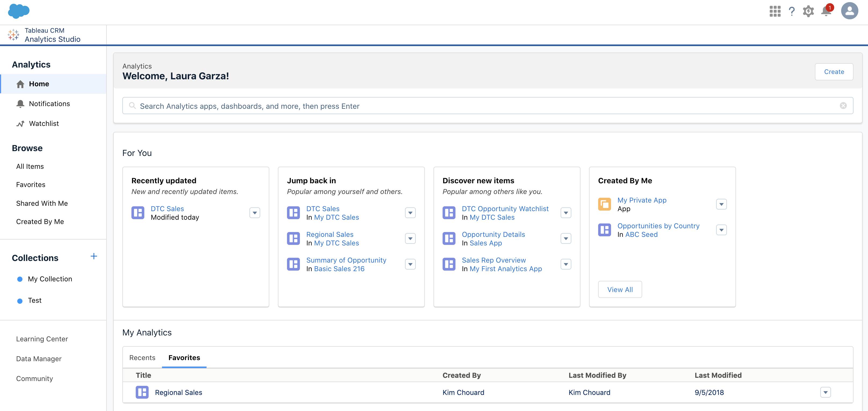Screen dimensions: 868x411
Task: Click the Home house icon in the sidebar
Action: (20, 84)
